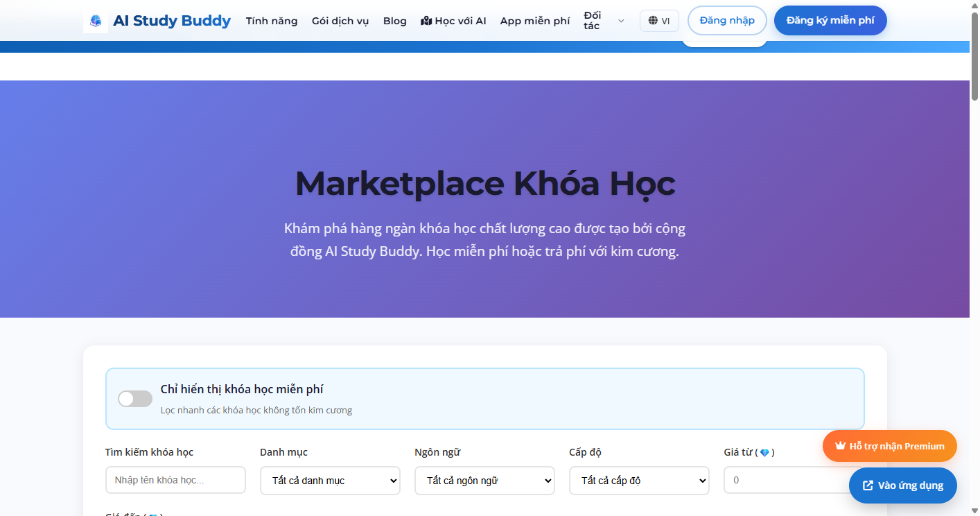The width and height of the screenshot is (980, 516).
Task: Expand the Đối tác menu chevron
Action: 621,21
